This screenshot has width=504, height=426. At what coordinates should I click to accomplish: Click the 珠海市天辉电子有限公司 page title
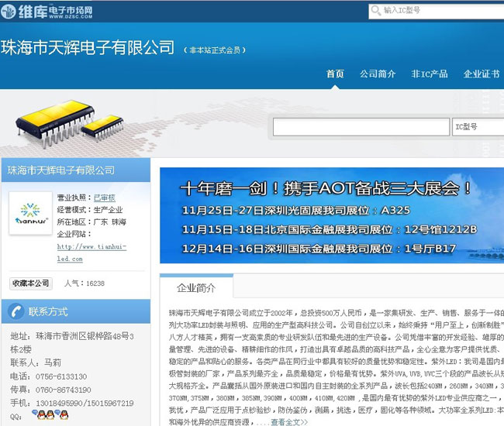point(88,47)
